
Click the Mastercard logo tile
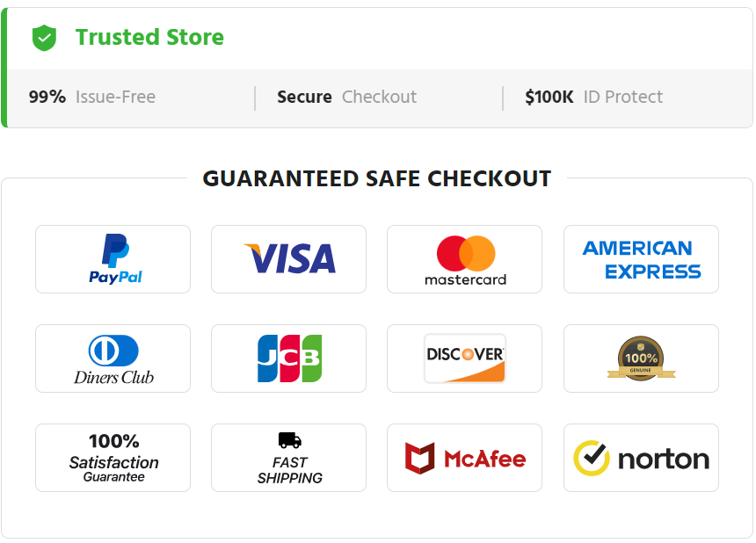[x=464, y=259]
